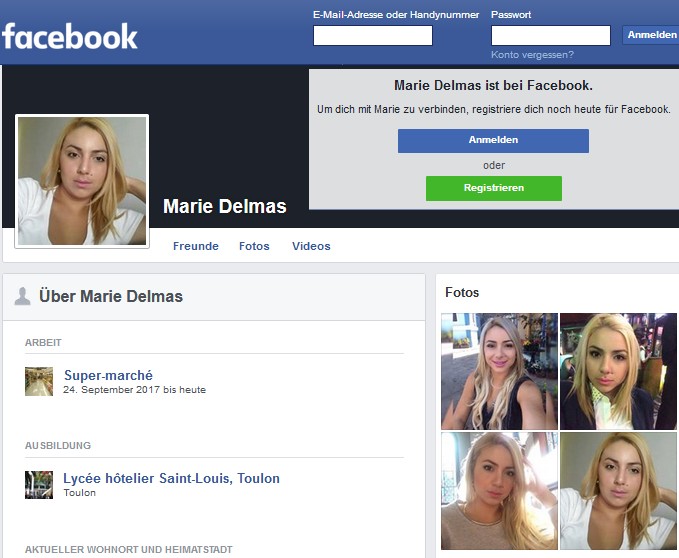Click the Toulon location text under the school
Screen dimensions: 679x558
coord(80,493)
